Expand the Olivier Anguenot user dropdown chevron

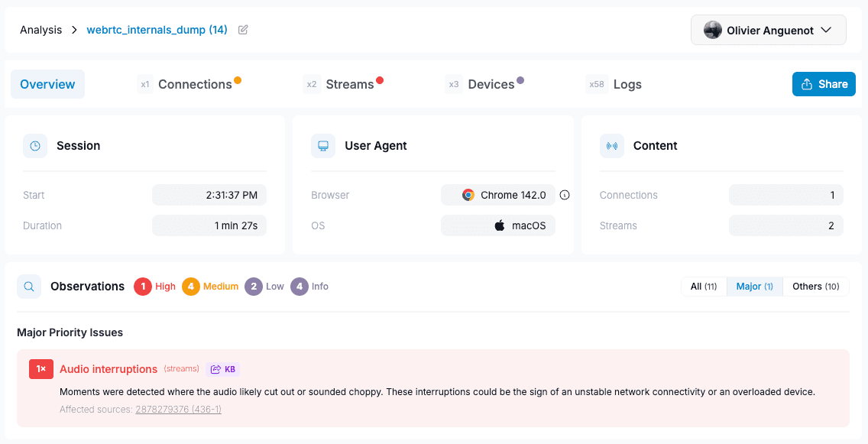(826, 30)
